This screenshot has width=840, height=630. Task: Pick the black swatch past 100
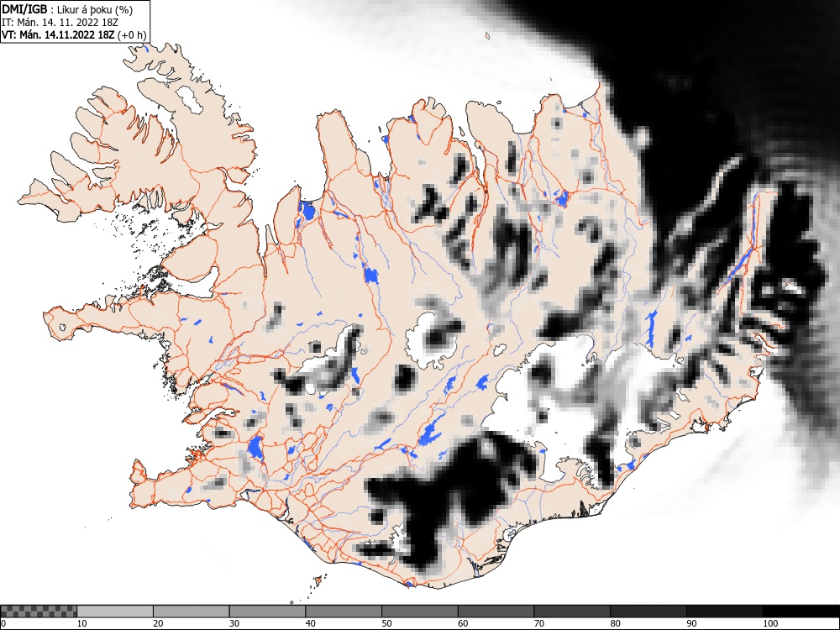pos(801,612)
